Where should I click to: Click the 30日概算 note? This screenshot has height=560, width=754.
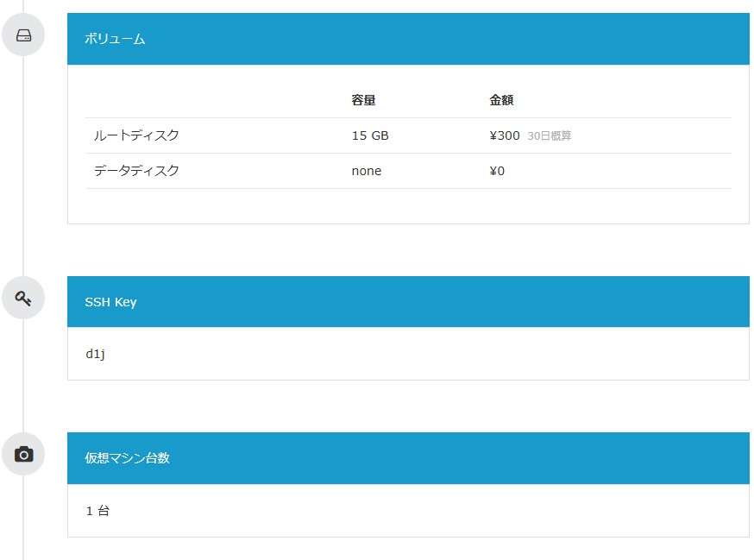pyautogui.click(x=550, y=136)
